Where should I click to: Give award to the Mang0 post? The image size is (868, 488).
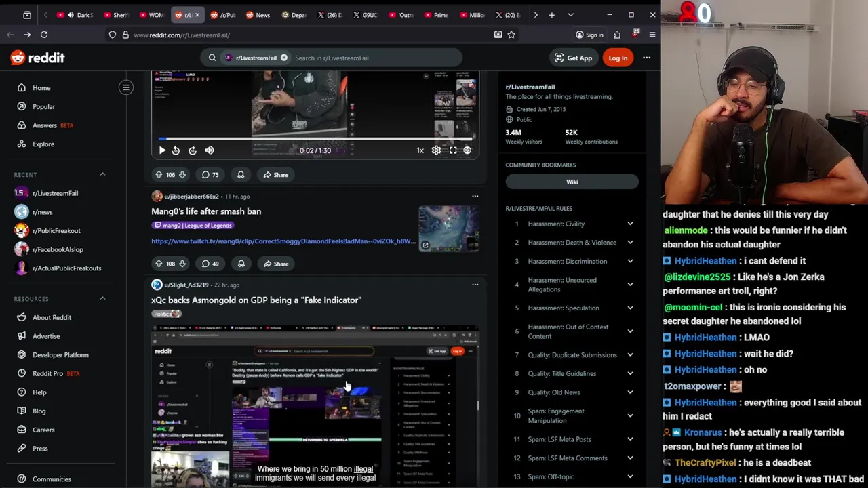tap(241, 264)
